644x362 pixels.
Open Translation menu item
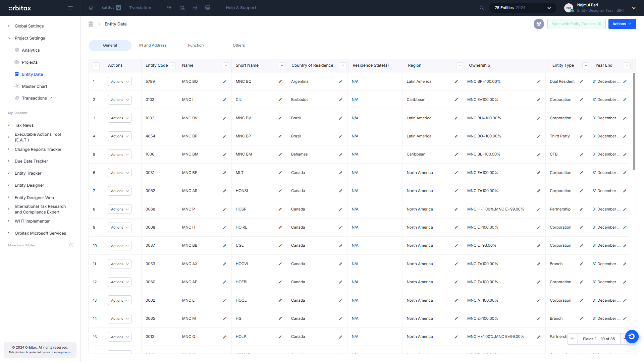click(x=140, y=8)
